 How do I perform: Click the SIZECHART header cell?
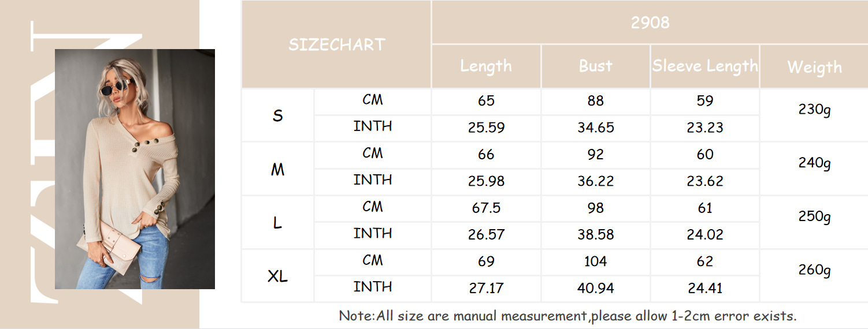click(x=336, y=44)
